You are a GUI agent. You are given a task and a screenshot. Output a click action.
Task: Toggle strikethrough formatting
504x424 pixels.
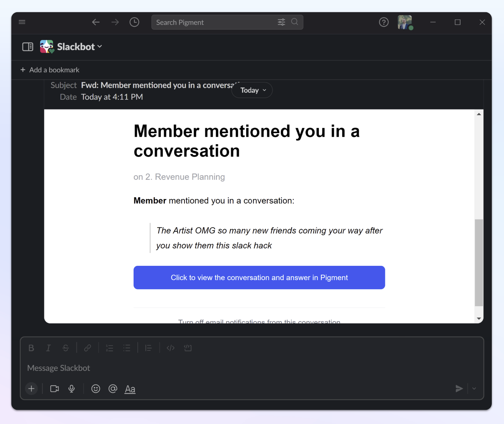pyautogui.click(x=66, y=348)
